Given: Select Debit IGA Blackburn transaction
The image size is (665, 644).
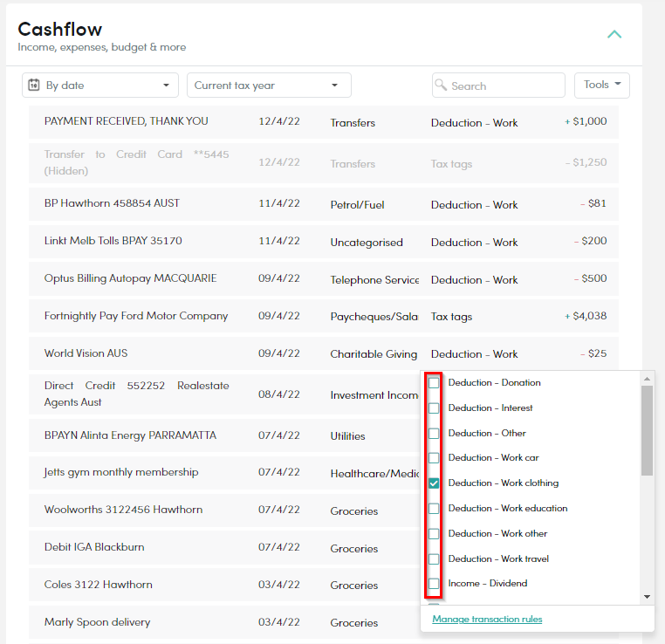Looking at the screenshot, I should tap(94, 547).
